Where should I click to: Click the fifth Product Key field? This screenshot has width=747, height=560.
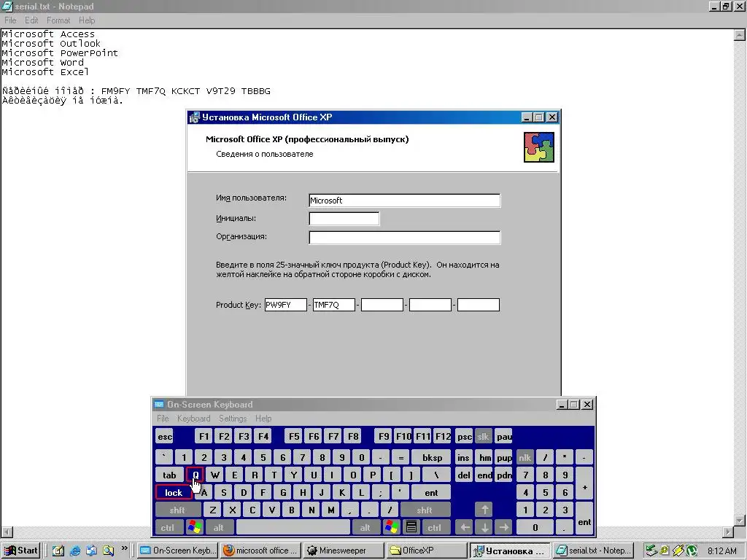pyautogui.click(x=479, y=305)
